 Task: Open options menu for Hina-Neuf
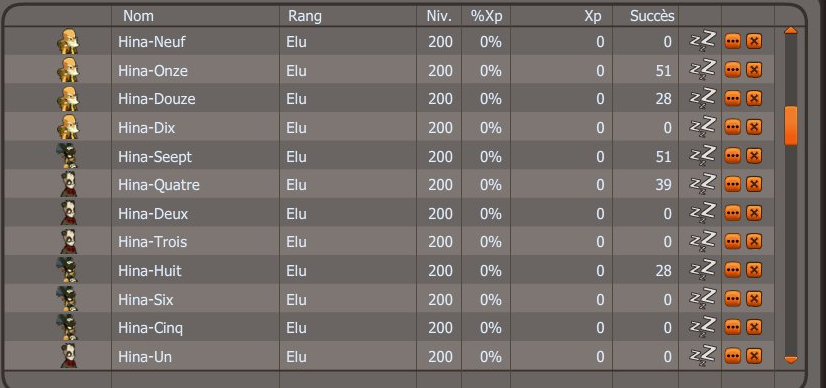tap(733, 41)
